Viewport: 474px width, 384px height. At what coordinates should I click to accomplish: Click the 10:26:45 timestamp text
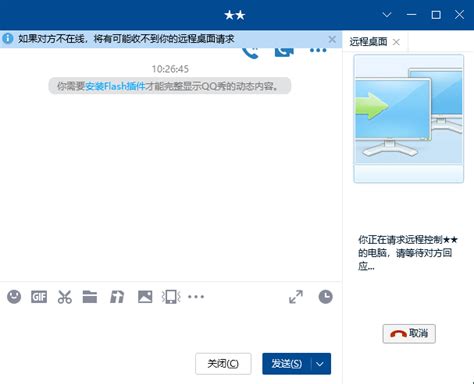170,69
